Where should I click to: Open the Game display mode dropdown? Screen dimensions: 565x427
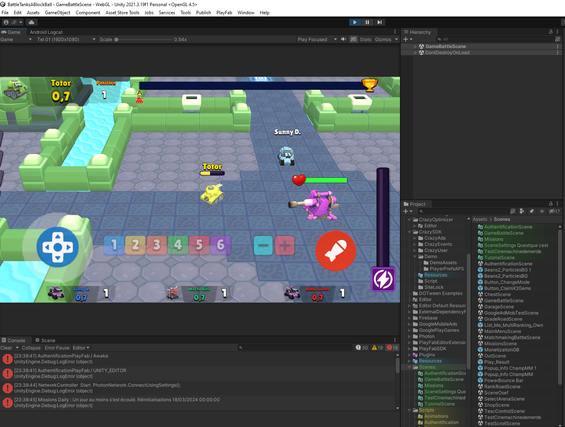[x=16, y=39]
